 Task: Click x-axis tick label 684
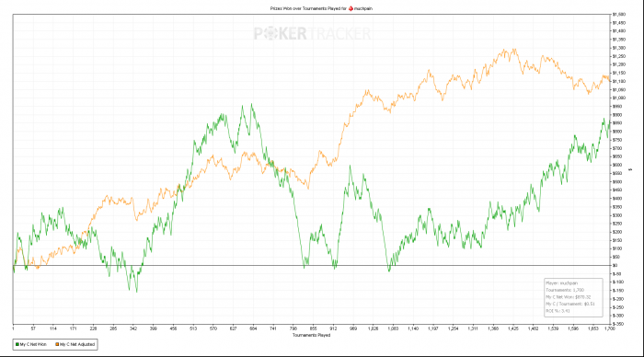point(253,328)
